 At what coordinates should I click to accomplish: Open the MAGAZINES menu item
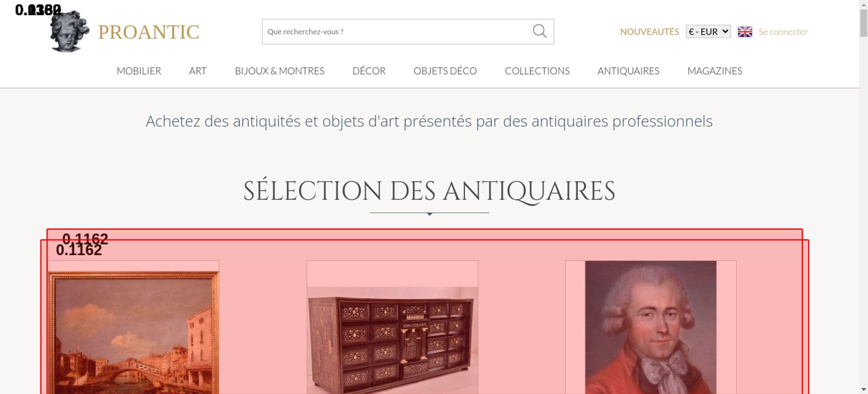(715, 71)
